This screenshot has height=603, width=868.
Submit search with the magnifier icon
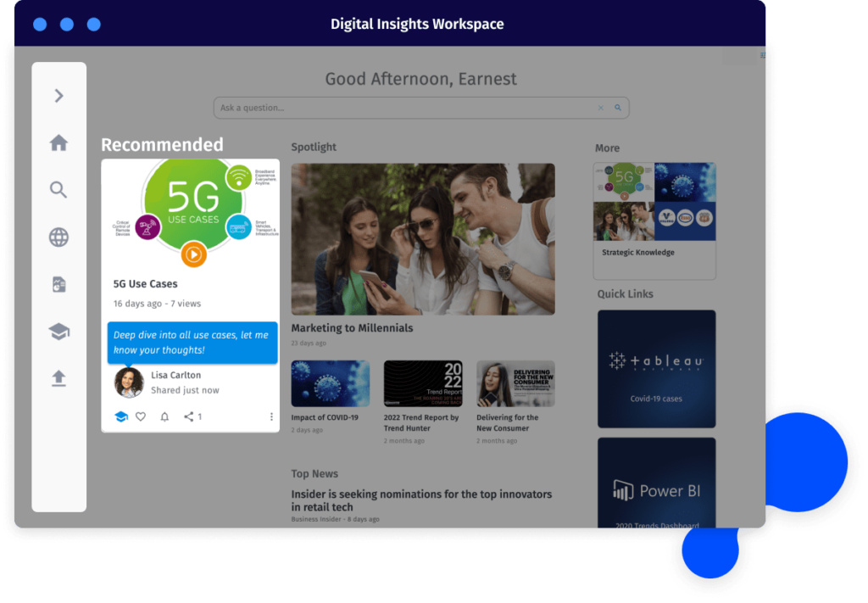618,108
